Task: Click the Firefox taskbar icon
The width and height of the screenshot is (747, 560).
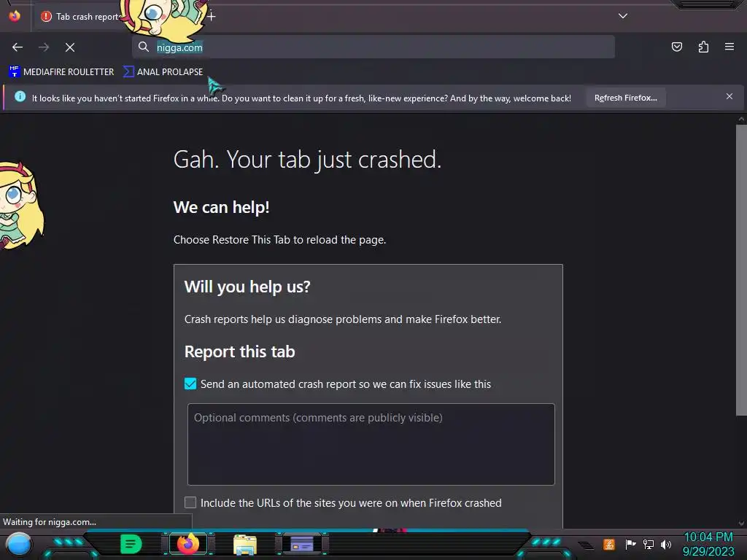Action: click(x=187, y=544)
